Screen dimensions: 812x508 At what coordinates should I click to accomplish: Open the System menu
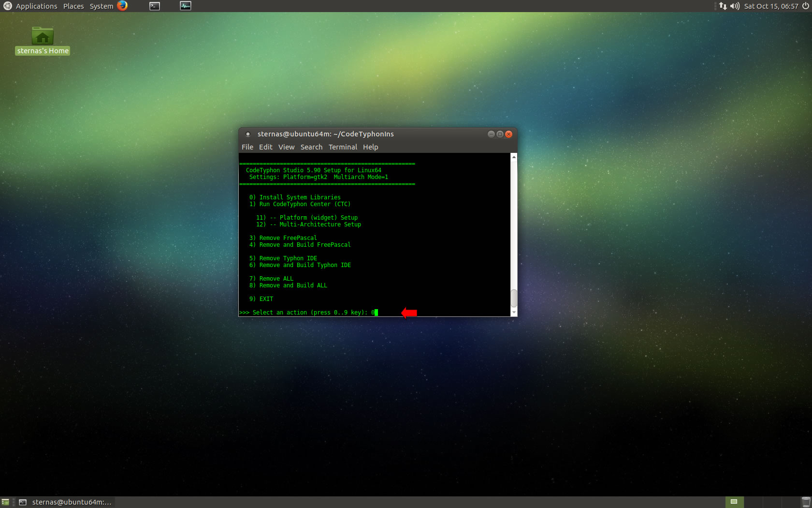(x=101, y=6)
